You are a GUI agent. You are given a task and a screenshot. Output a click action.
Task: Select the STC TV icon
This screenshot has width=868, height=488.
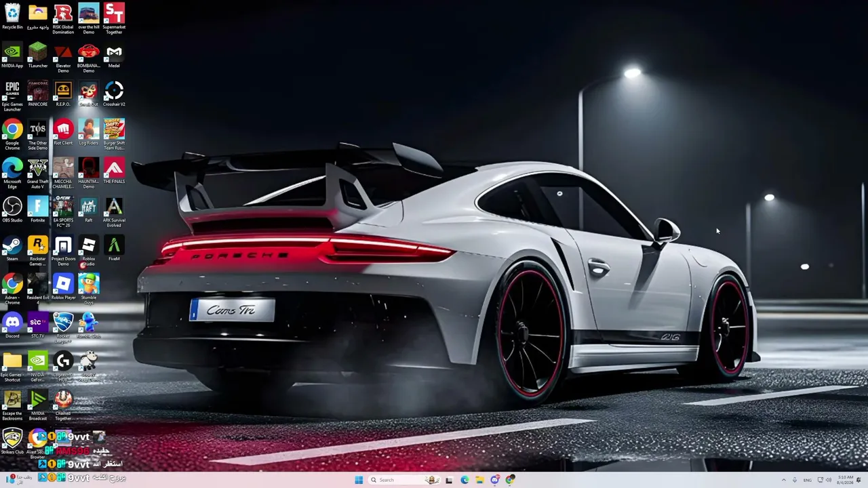38,326
